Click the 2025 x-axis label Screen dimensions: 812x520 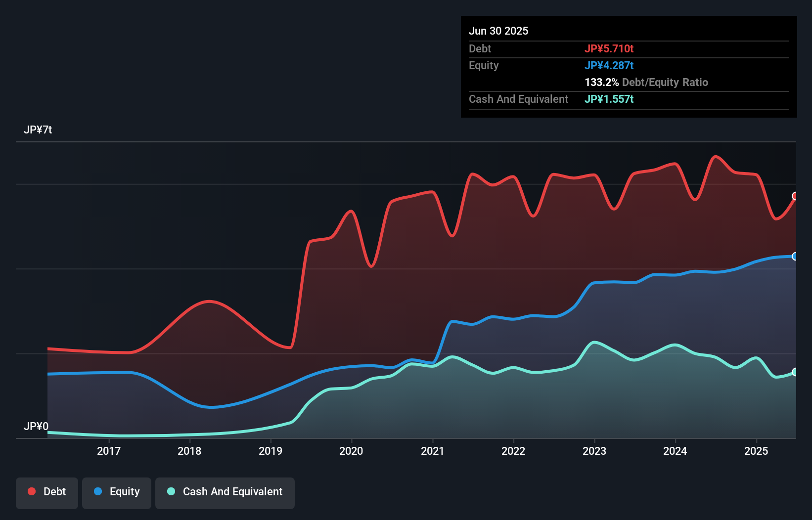coord(756,451)
